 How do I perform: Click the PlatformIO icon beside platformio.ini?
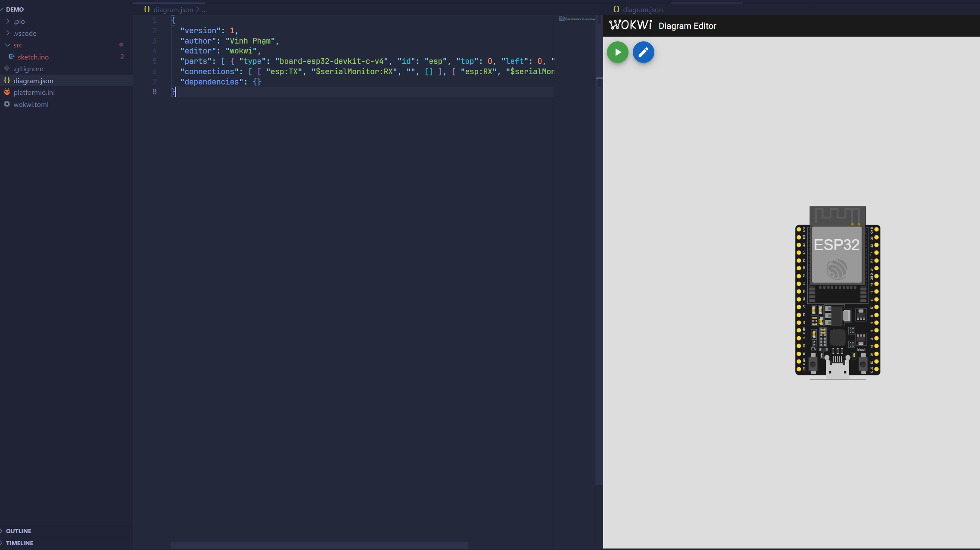[x=7, y=92]
